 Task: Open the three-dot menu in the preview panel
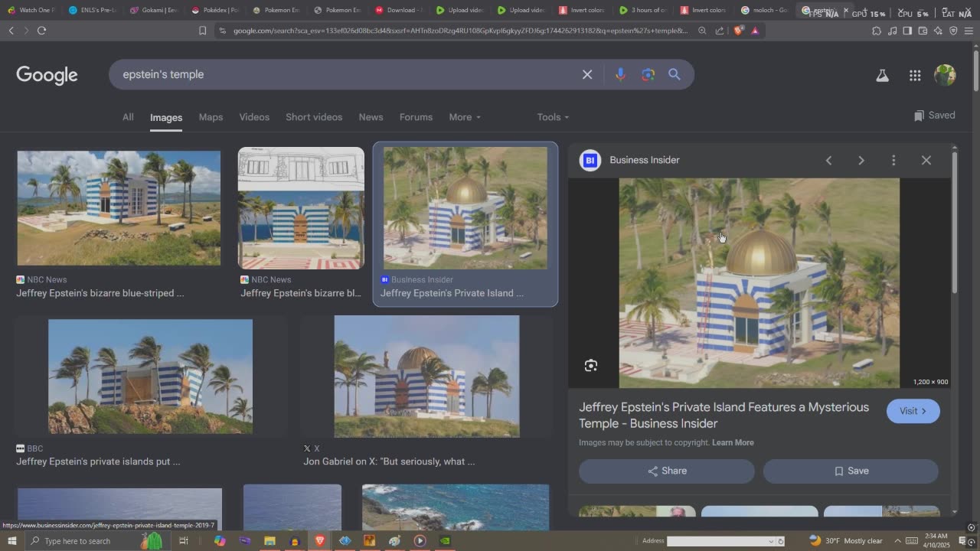coord(893,160)
